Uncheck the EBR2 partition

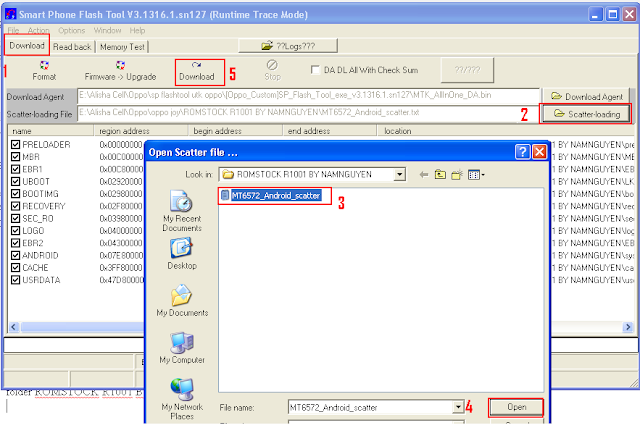tap(16, 243)
